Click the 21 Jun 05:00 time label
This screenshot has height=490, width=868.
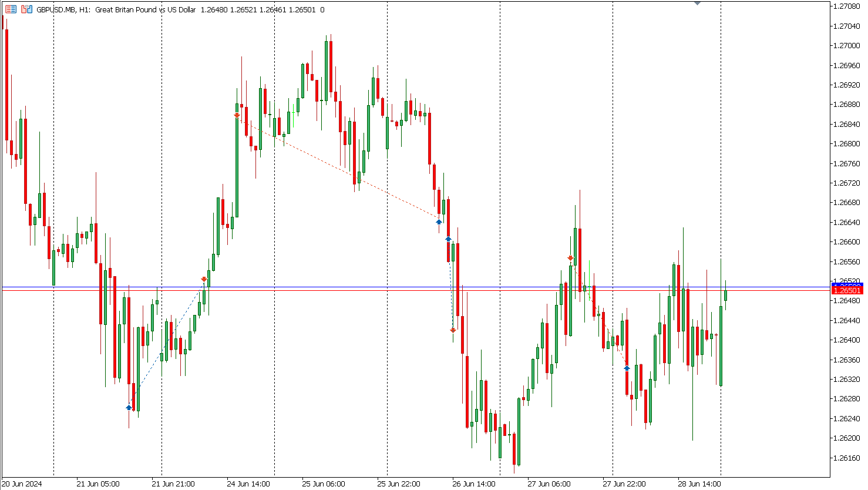click(98, 484)
